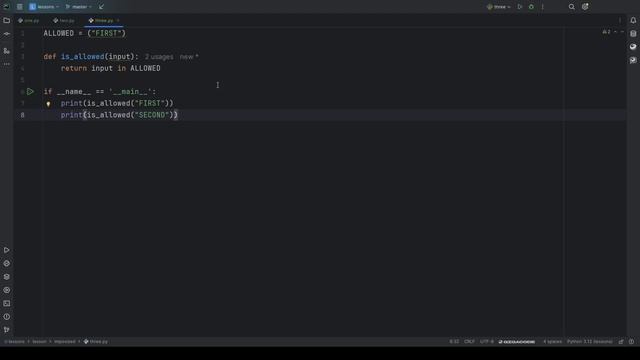Run the 'three' configuration
Image resolution: width=640 pixels, height=360 pixels.
520,7
